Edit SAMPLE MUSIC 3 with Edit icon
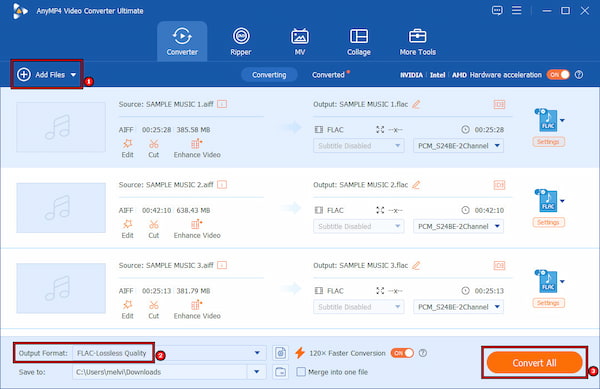 click(127, 310)
